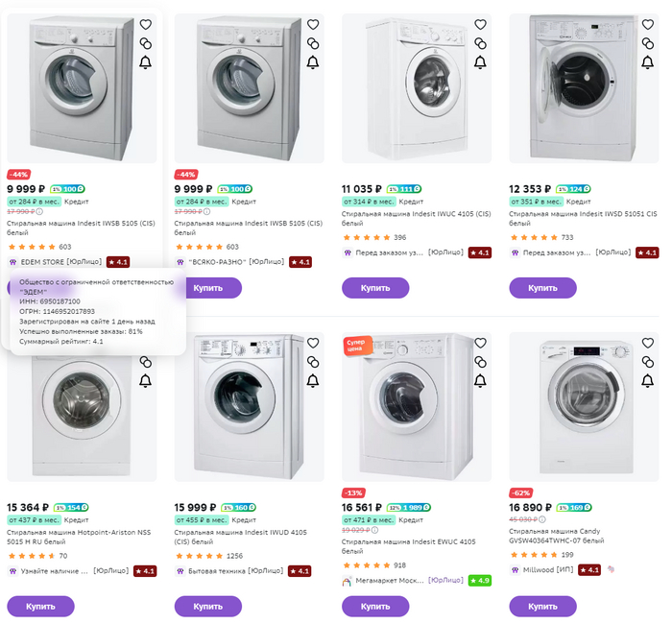The height and width of the screenshot is (624, 672).
Task: Compare the Hotpoint-Ariston NSS 5015 machine
Action: [146, 362]
